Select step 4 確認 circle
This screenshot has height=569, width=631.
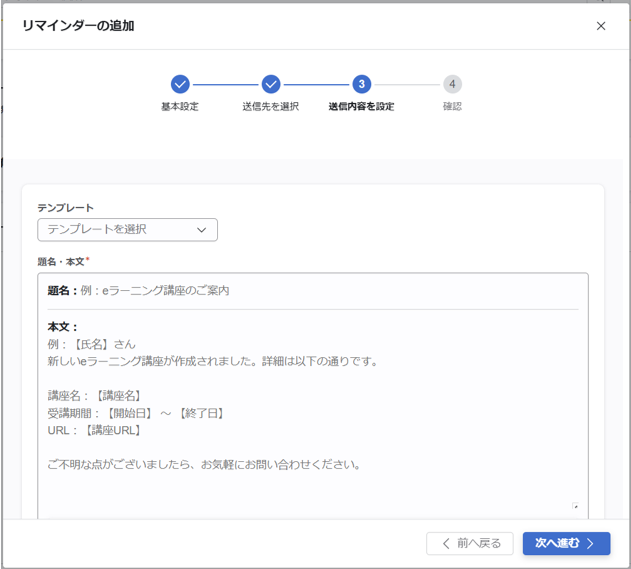click(x=452, y=85)
